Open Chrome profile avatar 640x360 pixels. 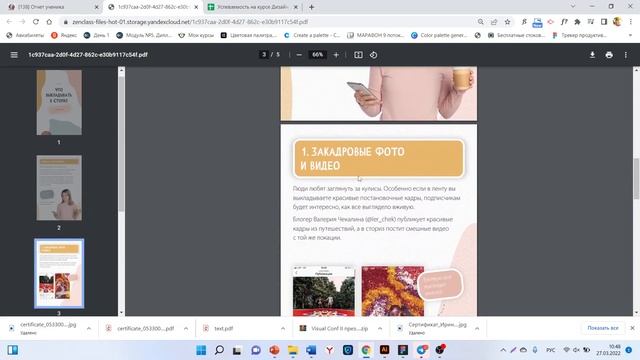point(617,22)
